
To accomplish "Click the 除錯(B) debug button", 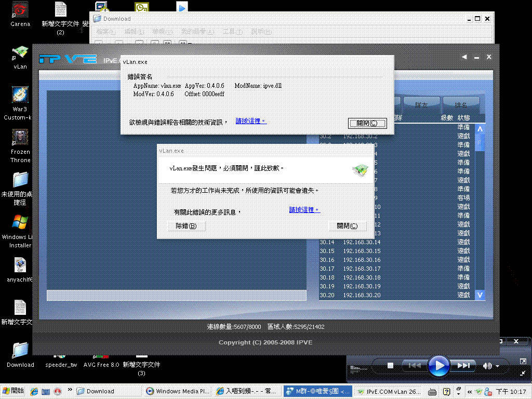I will (186, 226).
